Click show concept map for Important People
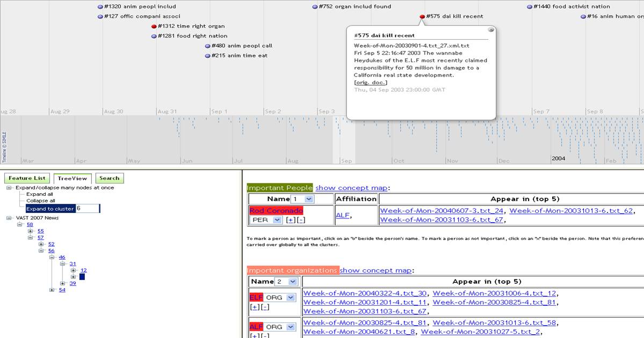The height and width of the screenshot is (338, 644). (351, 188)
